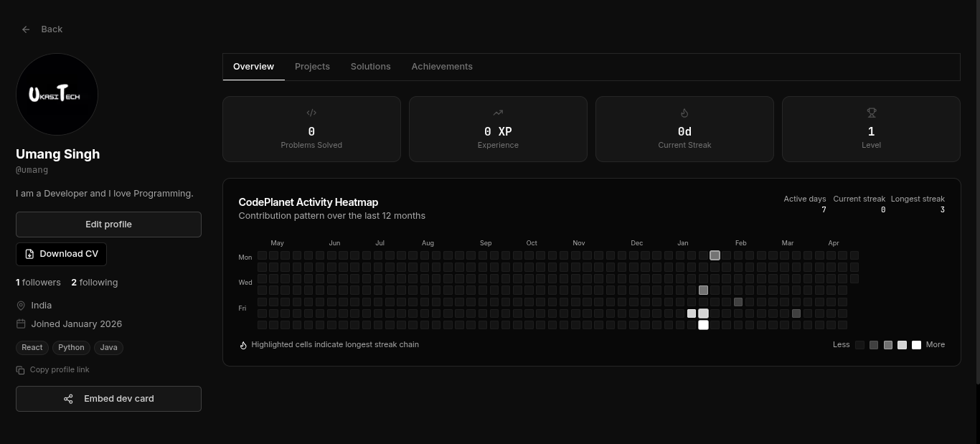This screenshot has width=980, height=444.
Task: Open the UkasiTech profile avatar
Action: [x=57, y=94]
